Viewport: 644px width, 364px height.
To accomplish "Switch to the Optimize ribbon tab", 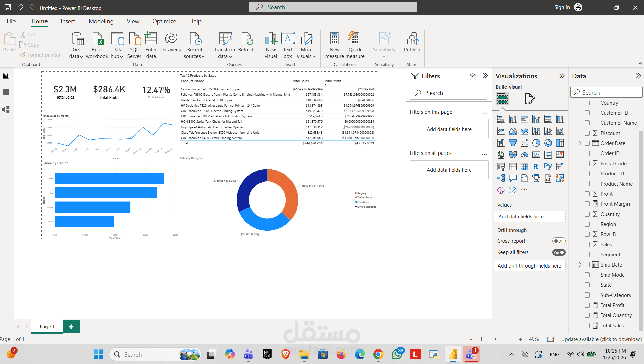I will click(x=164, y=21).
